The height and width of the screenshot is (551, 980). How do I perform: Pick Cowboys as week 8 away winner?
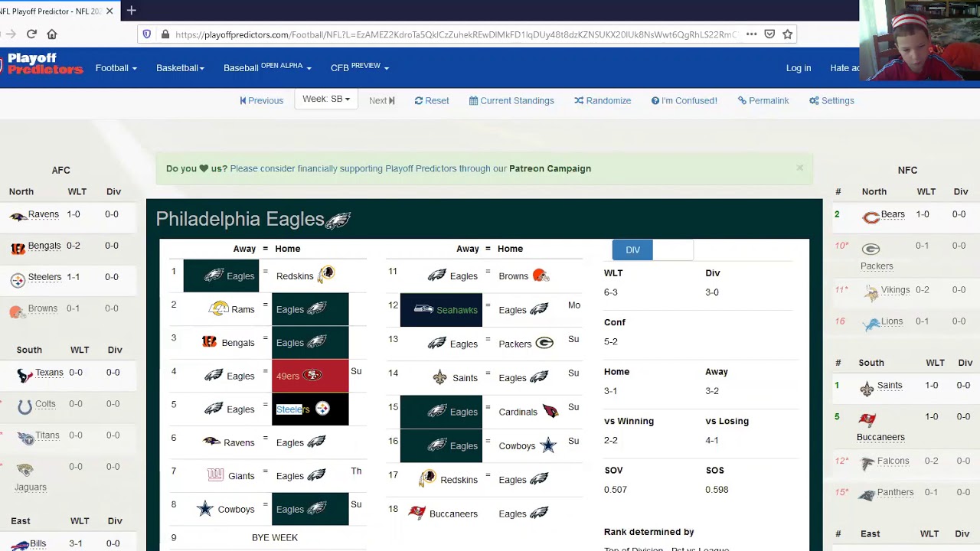tap(222, 509)
